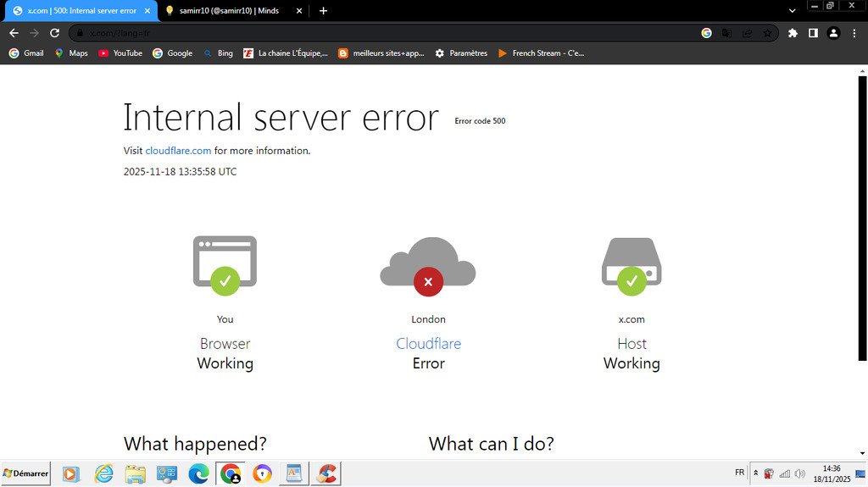The width and height of the screenshot is (868, 487).
Task: Click the What happened? heading
Action: 195,444
